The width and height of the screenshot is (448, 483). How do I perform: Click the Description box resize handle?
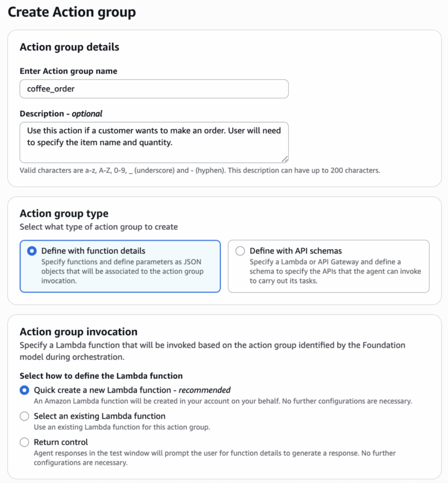tap(285, 159)
